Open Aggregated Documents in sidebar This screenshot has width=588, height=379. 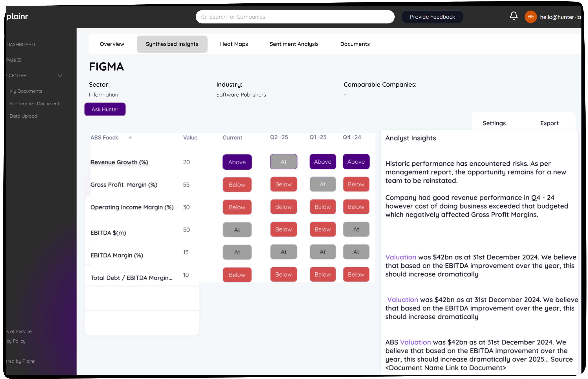click(35, 104)
